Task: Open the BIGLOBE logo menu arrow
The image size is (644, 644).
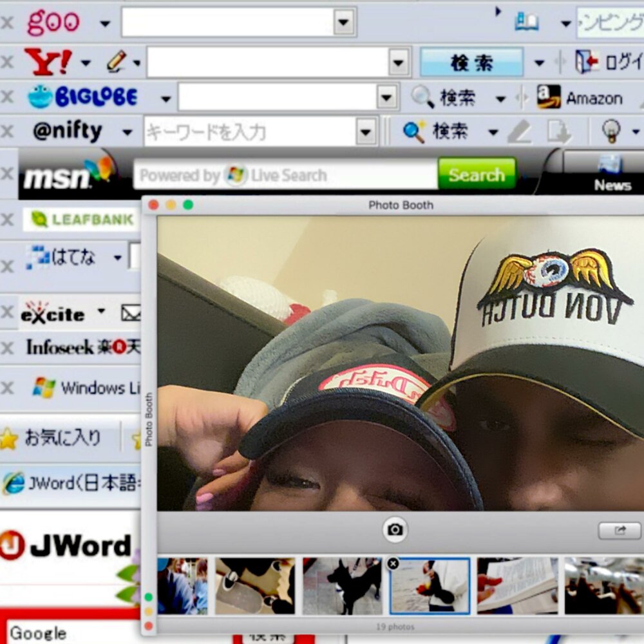Action: [166, 99]
